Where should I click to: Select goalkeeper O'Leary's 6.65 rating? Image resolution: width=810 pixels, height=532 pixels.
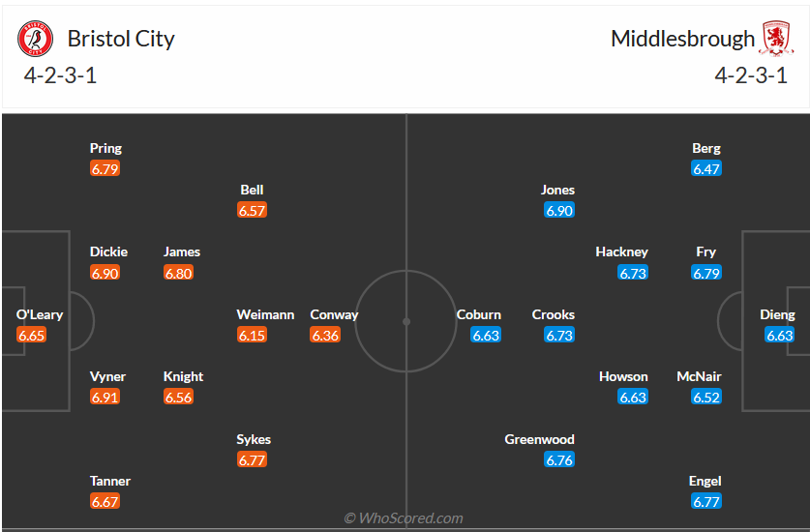(x=32, y=336)
